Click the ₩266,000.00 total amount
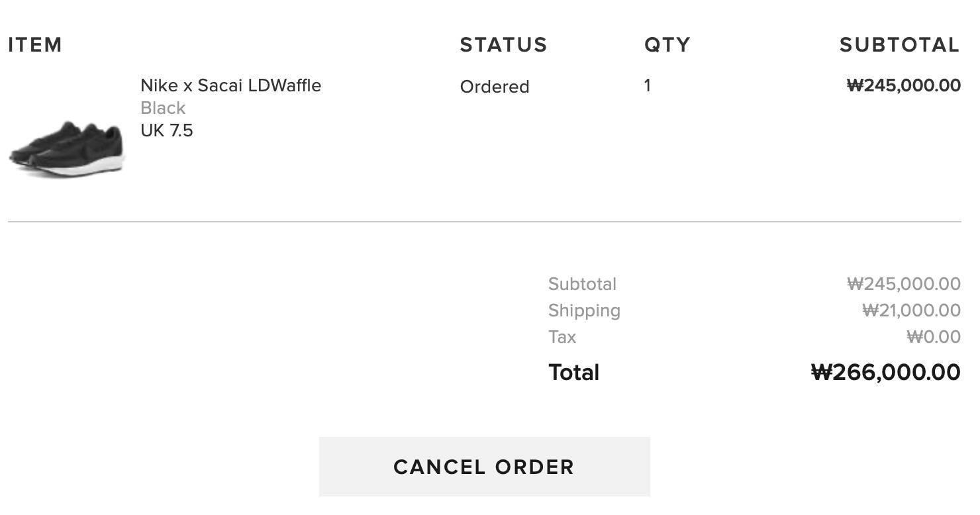Screen dimensions: 980x515 (x=885, y=373)
